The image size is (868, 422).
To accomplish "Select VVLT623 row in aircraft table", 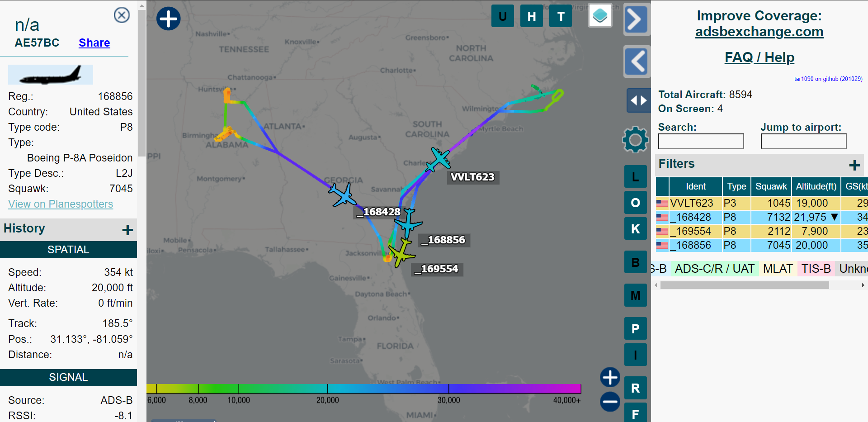I will (x=762, y=203).
